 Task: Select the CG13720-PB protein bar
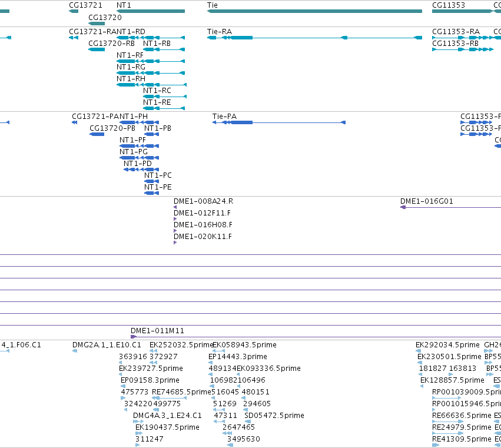97,134
